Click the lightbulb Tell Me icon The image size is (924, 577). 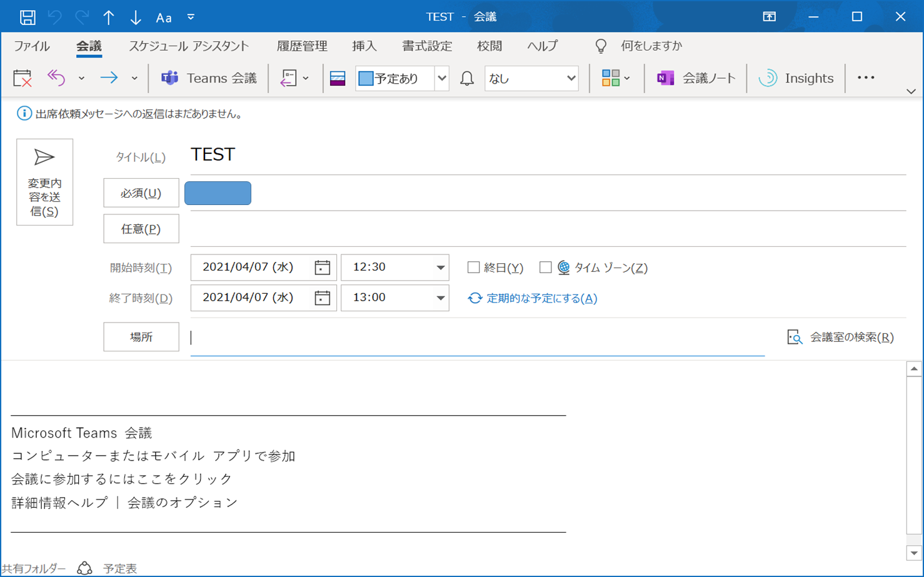(x=601, y=46)
